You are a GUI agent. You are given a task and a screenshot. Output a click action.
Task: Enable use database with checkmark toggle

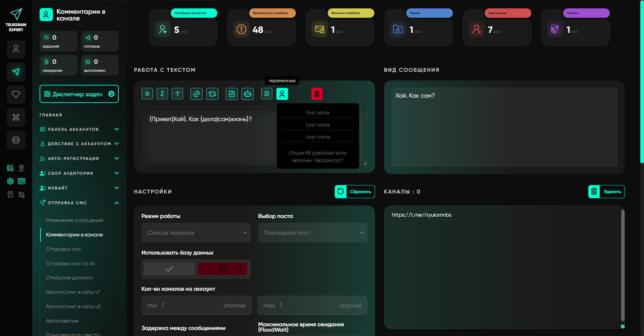[x=169, y=269]
